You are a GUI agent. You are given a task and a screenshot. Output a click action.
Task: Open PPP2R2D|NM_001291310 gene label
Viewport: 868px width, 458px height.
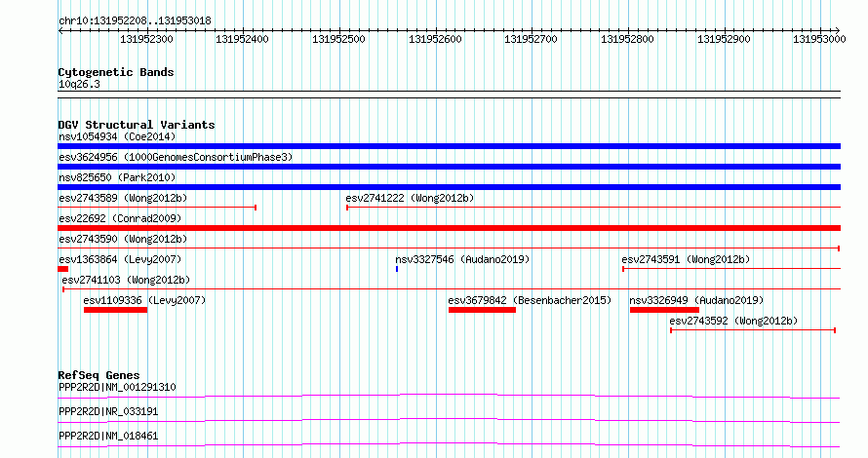tap(117, 387)
